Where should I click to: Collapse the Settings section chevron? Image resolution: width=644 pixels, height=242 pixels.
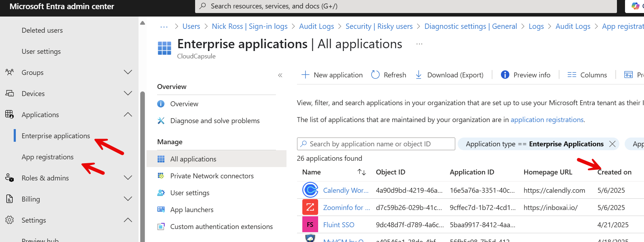tap(128, 220)
